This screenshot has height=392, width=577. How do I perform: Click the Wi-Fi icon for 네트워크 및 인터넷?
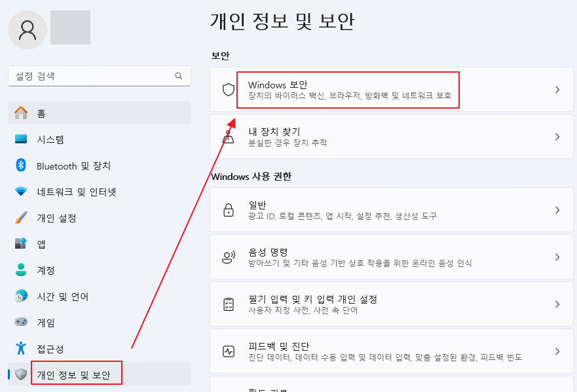[21, 192]
